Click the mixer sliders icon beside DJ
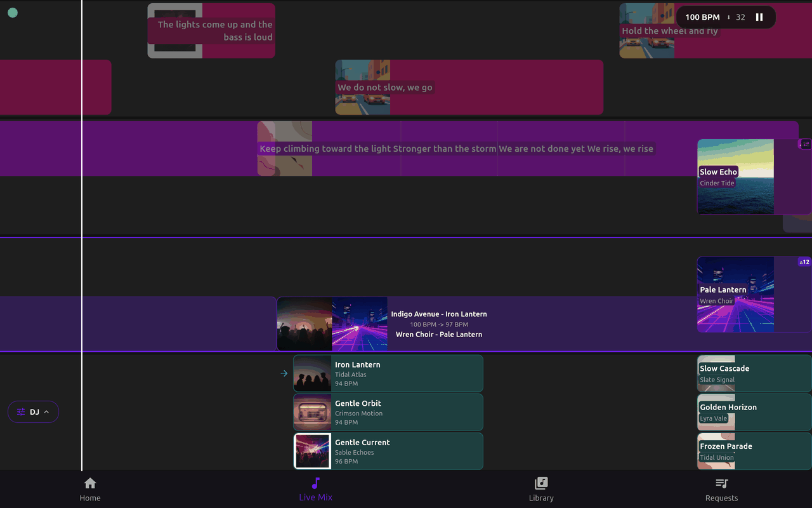The height and width of the screenshot is (508, 812). (x=21, y=412)
